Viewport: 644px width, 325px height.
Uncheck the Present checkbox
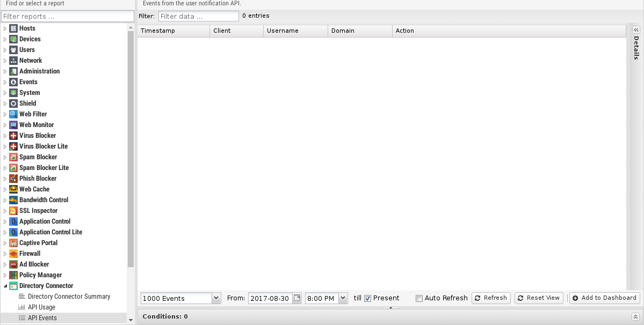click(x=367, y=298)
